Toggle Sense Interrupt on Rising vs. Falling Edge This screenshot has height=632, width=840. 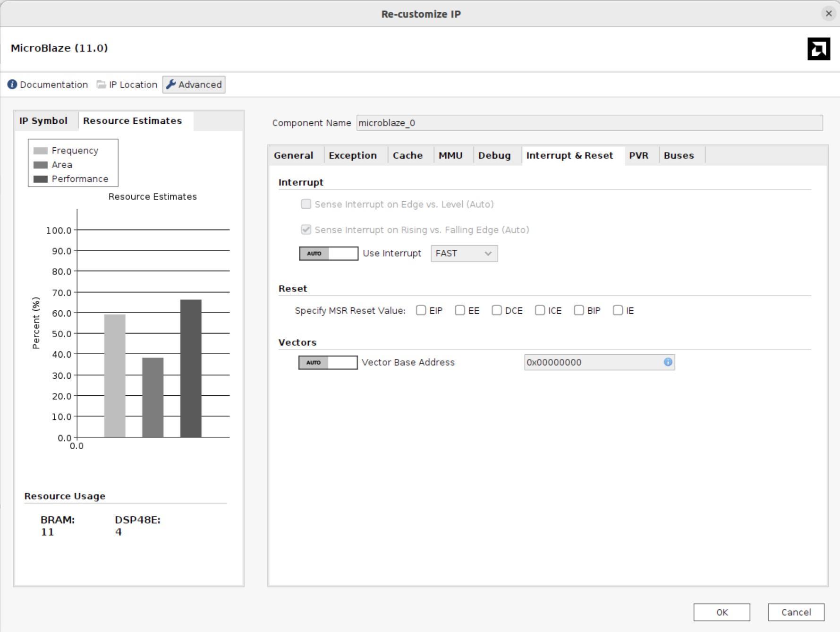tap(306, 230)
